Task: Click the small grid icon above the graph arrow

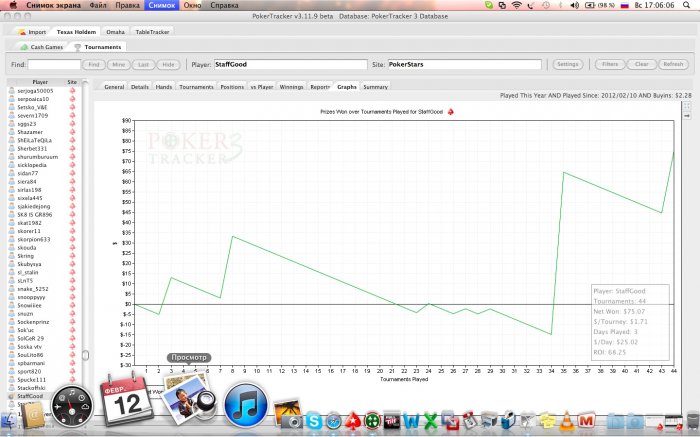Action: 687,106
